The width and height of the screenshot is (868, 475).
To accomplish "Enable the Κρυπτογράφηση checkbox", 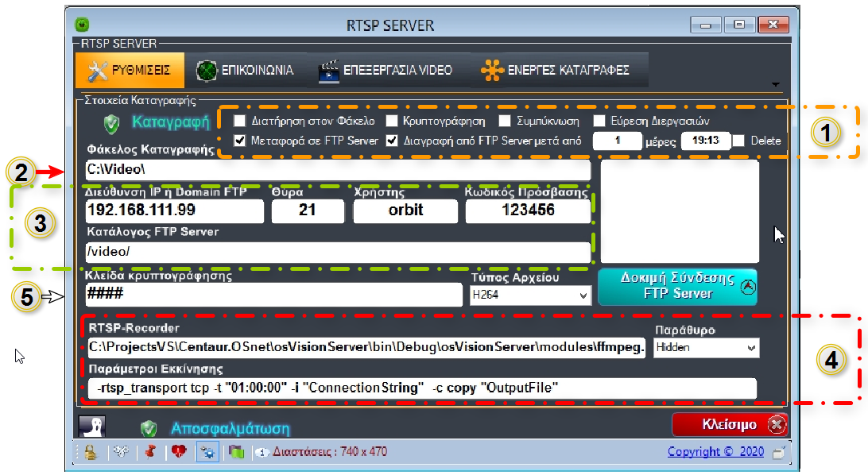I will tap(392, 122).
